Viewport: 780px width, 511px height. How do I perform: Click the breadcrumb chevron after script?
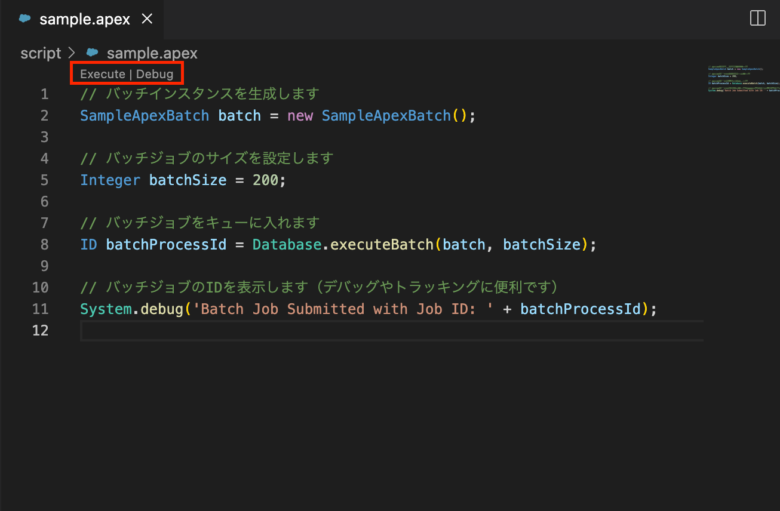tap(72, 53)
